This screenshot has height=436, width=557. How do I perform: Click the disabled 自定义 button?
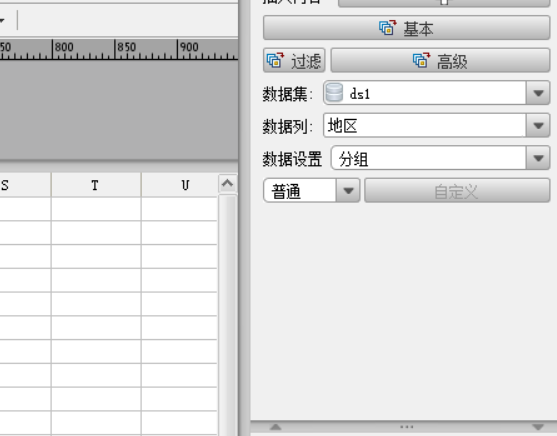tap(457, 191)
